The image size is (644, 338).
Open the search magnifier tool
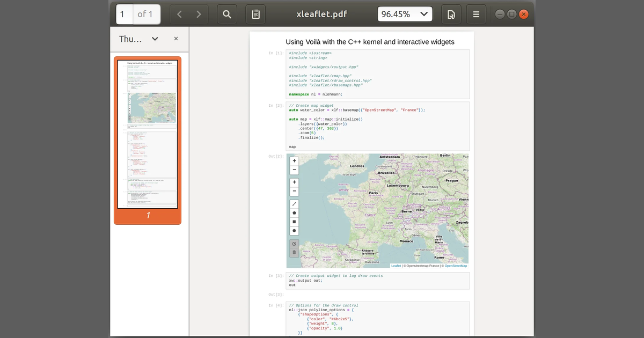(x=227, y=14)
